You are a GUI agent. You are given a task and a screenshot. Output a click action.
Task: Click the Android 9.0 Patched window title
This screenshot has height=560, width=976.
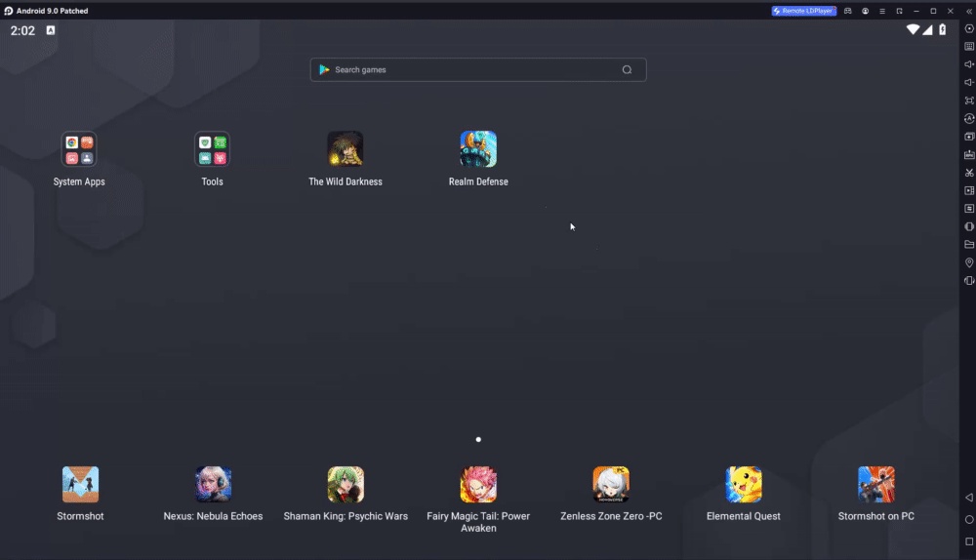pos(53,11)
